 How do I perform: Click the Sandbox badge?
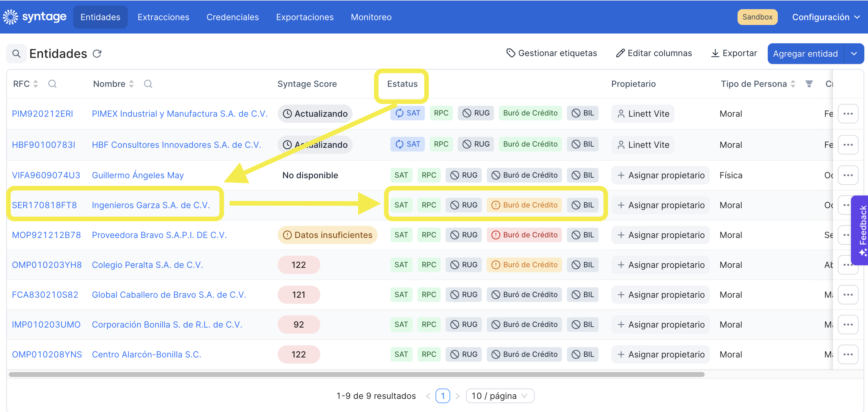pos(757,17)
